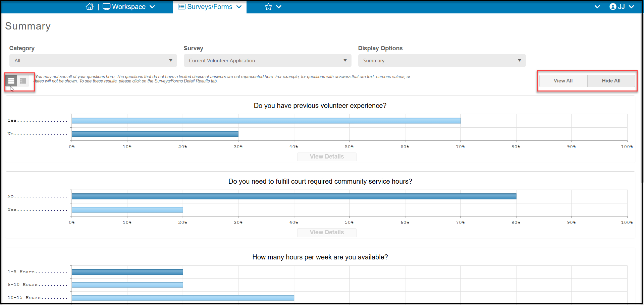Open the Display Options dropdown
Image resolution: width=644 pixels, height=305 pixels.
(x=442, y=61)
